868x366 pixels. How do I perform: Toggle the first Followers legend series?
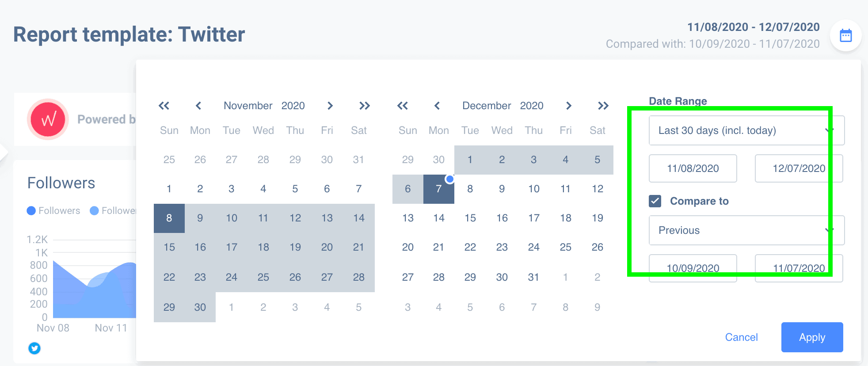pyautogui.click(x=53, y=211)
